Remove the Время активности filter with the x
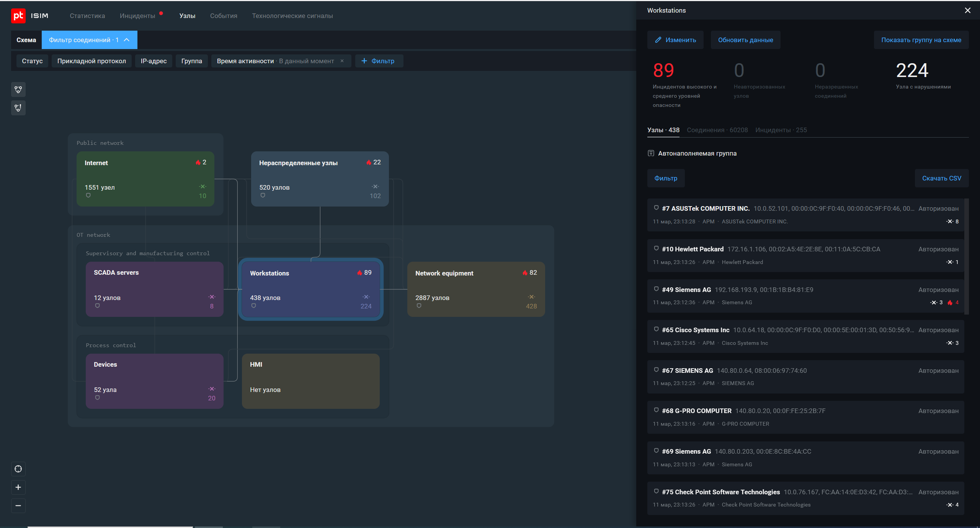The image size is (980, 528). coord(342,61)
